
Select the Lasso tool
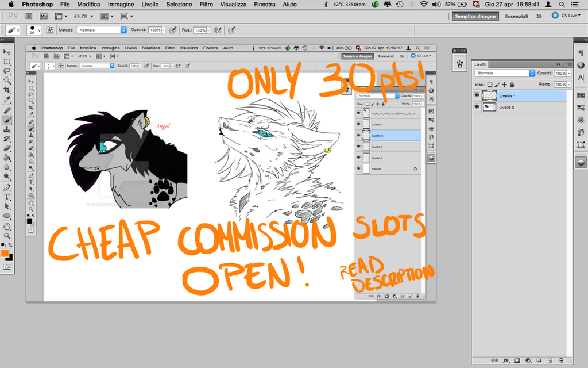click(x=7, y=71)
